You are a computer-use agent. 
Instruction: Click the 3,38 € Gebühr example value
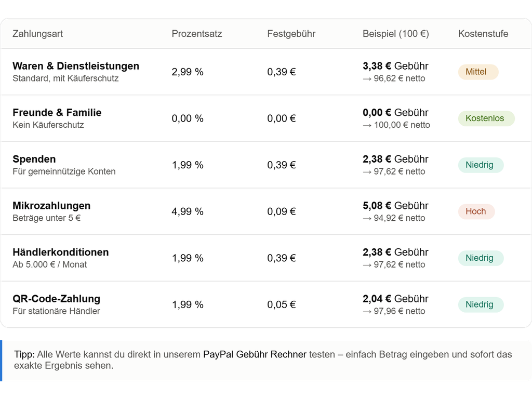pyautogui.click(x=395, y=66)
